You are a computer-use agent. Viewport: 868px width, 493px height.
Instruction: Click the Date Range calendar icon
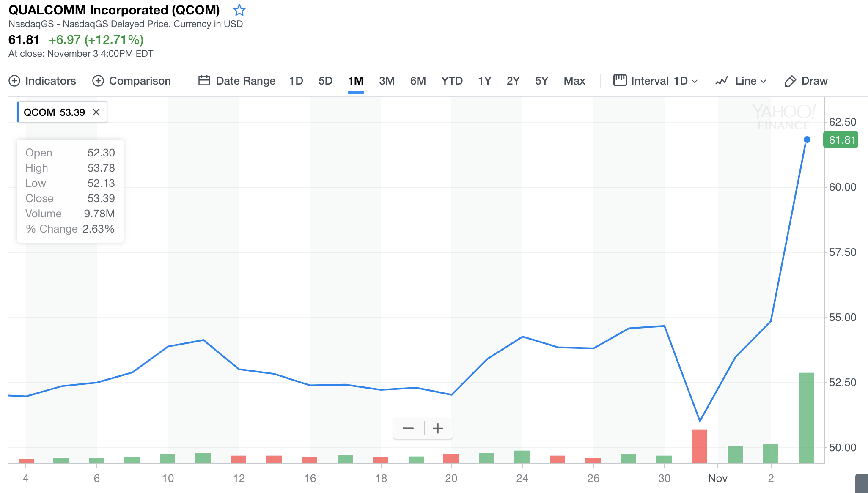[x=204, y=80]
